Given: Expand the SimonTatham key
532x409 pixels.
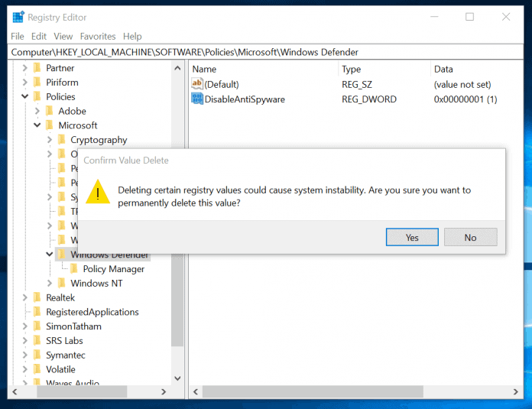Looking at the screenshot, I should pyautogui.click(x=24, y=326).
